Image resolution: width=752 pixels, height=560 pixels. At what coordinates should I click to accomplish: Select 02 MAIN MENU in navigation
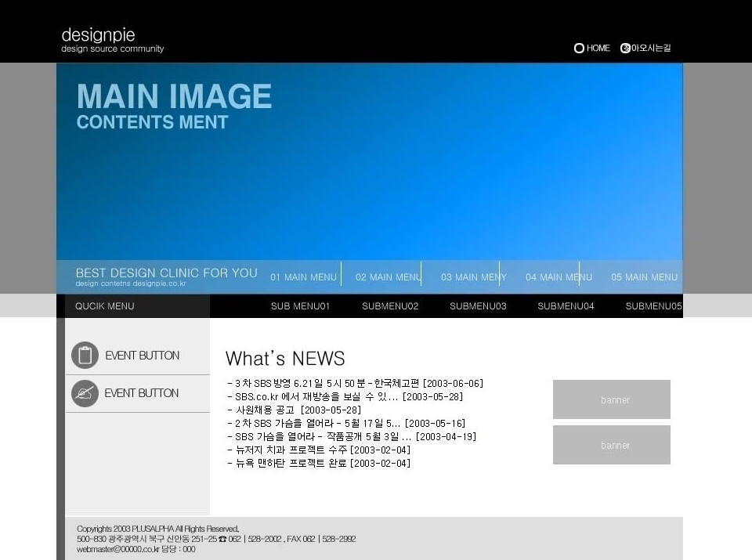click(x=388, y=277)
